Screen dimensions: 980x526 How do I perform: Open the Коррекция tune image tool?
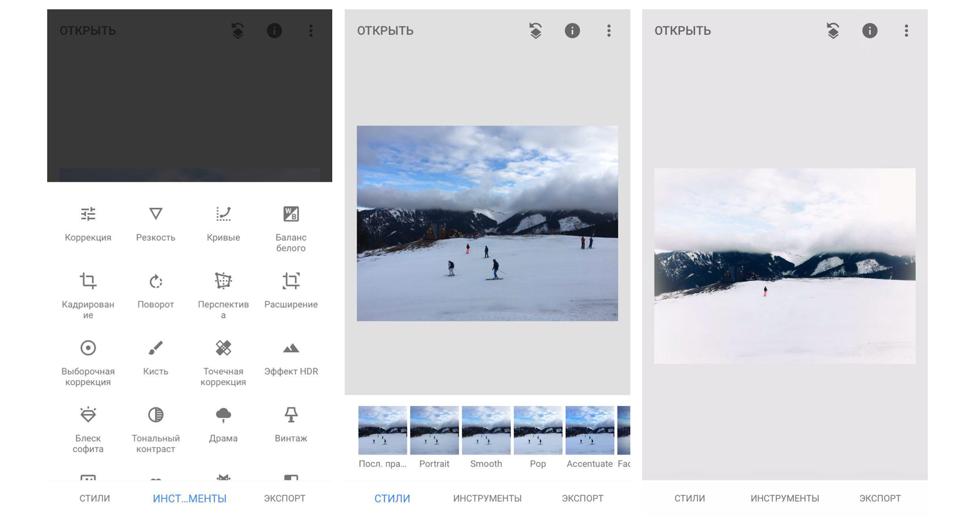pyautogui.click(x=88, y=223)
